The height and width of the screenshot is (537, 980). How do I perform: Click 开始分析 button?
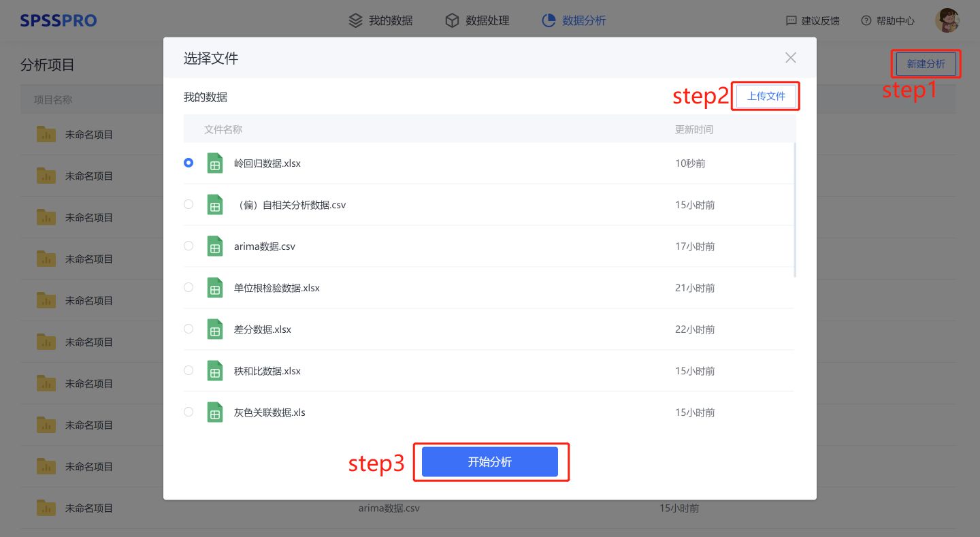tap(490, 462)
